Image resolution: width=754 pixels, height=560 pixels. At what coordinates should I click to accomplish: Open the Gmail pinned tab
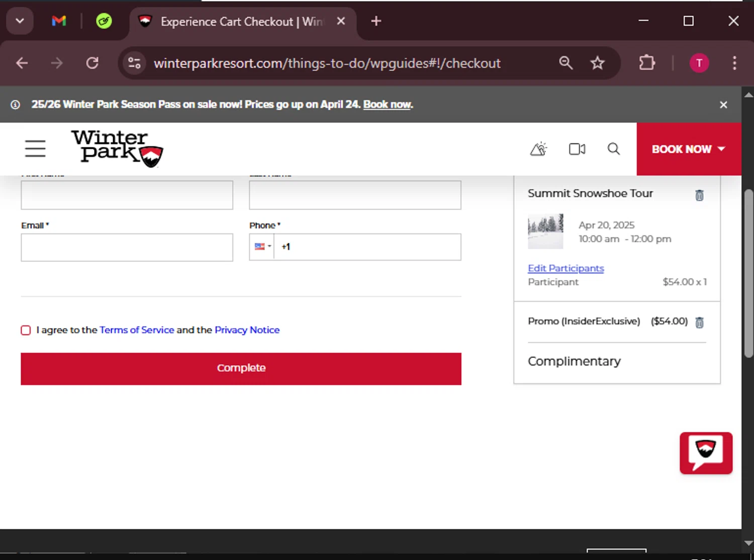pos(59,21)
